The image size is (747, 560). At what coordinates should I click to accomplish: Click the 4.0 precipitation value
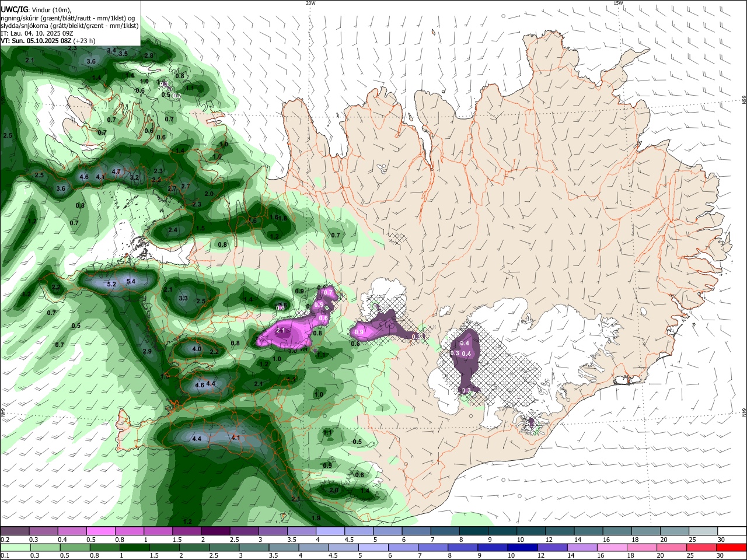197,349
